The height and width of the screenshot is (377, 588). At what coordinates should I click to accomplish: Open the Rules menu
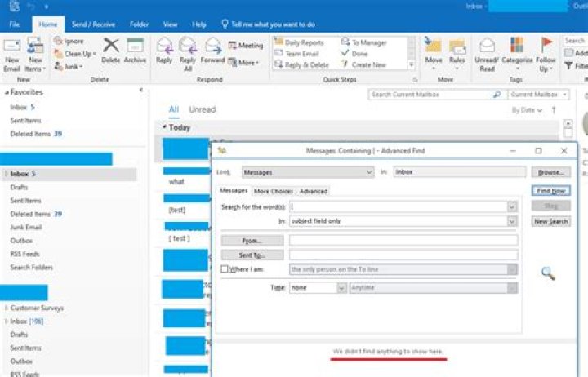[457, 55]
